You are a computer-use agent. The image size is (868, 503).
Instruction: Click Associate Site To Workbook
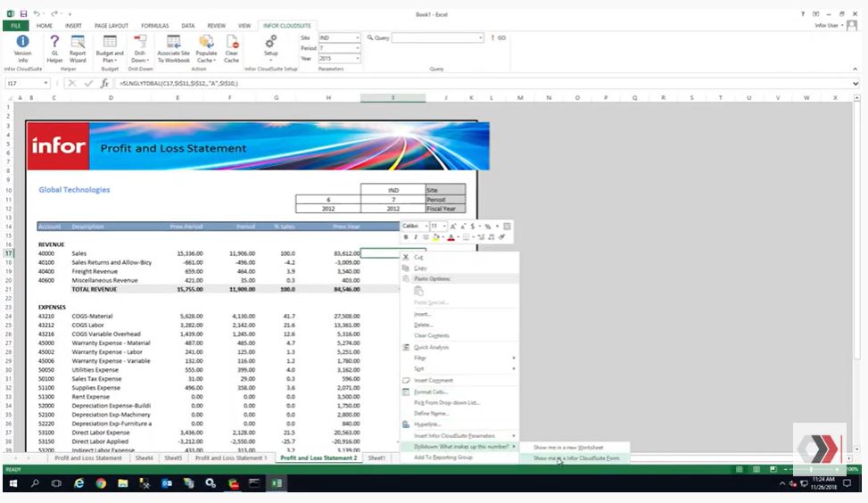[x=173, y=49]
